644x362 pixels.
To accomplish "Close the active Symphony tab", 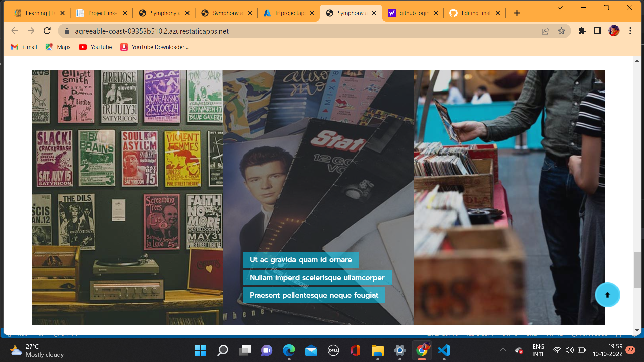I will [x=374, y=13].
